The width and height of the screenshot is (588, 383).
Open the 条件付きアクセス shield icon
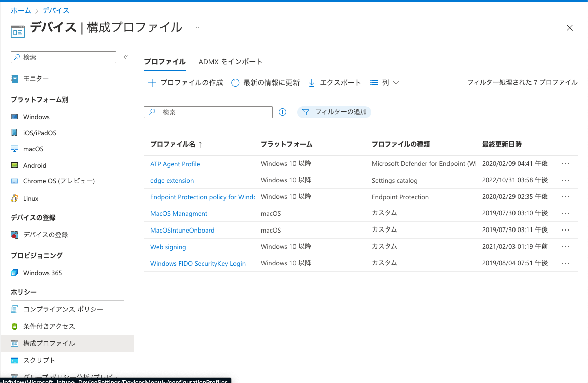(x=14, y=327)
